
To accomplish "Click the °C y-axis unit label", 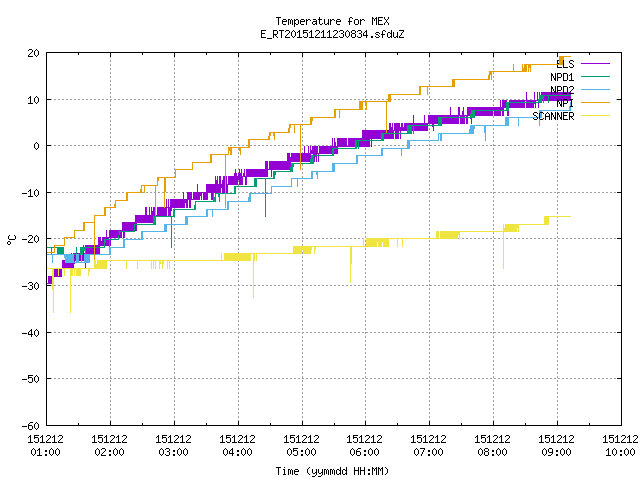I will (11, 240).
